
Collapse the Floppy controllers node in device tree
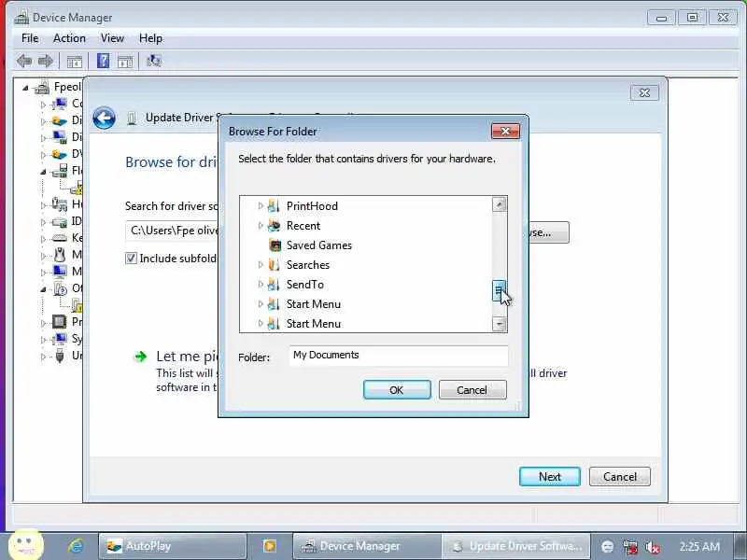tap(43, 172)
